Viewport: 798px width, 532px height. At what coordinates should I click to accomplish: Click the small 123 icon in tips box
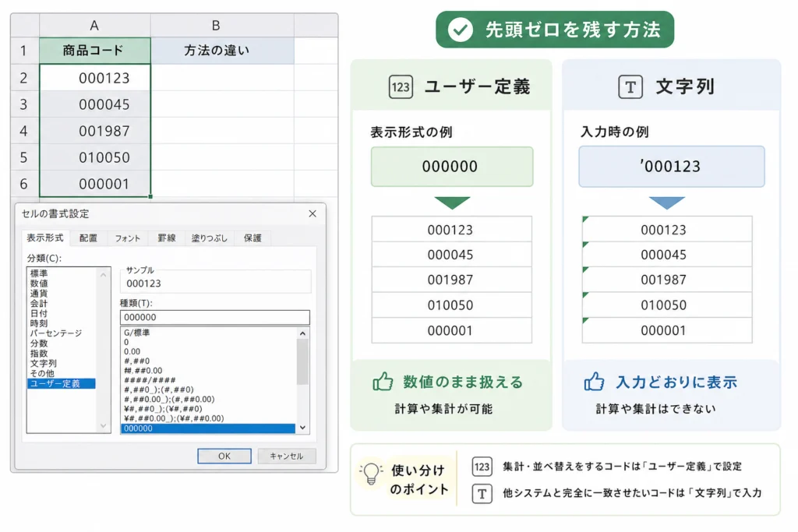482,467
